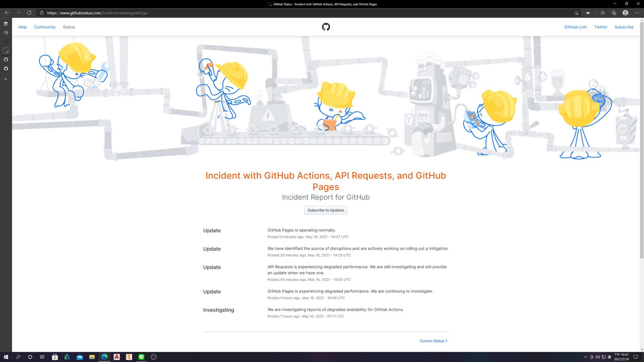The width and height of the screenshot is (644, 362).
Task: Click the browser back arrow
Action: tap(7, 13)
